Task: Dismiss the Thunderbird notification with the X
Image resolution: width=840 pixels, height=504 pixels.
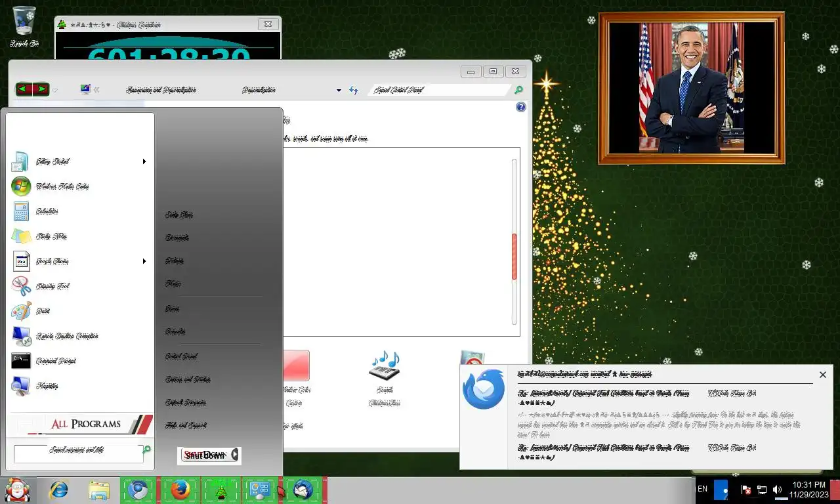Action: coord(823,375)
